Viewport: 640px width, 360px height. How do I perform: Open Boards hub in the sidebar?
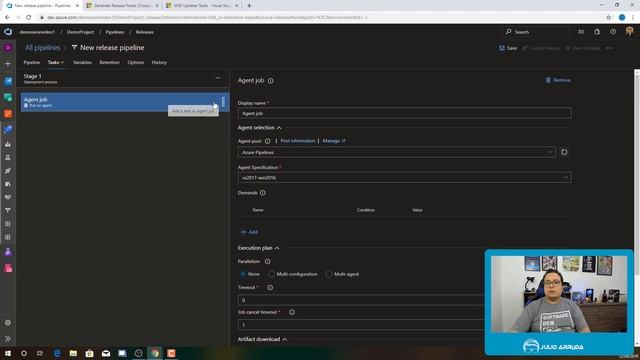pyautogui.click(x=8, y=97)
